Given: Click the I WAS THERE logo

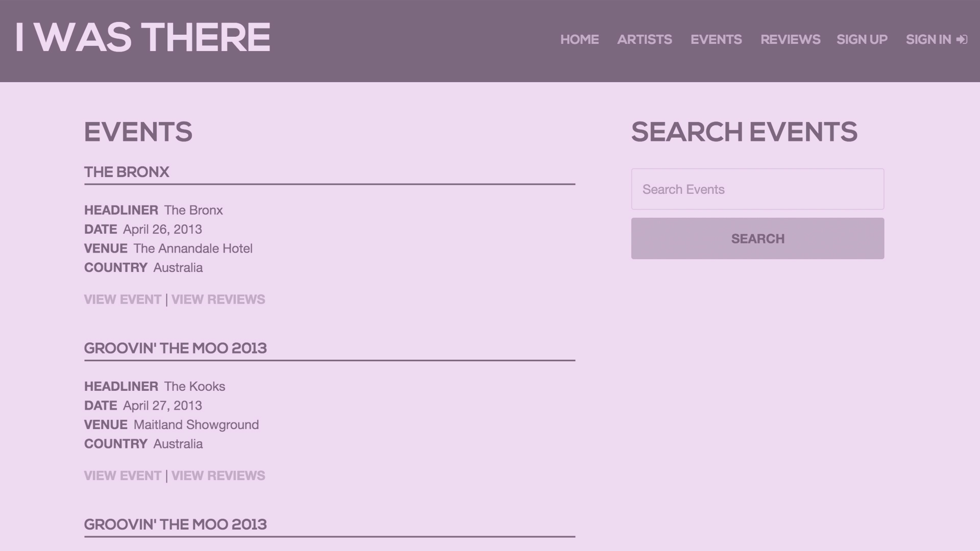Looking at the screenshot, I should pos(142,37).
